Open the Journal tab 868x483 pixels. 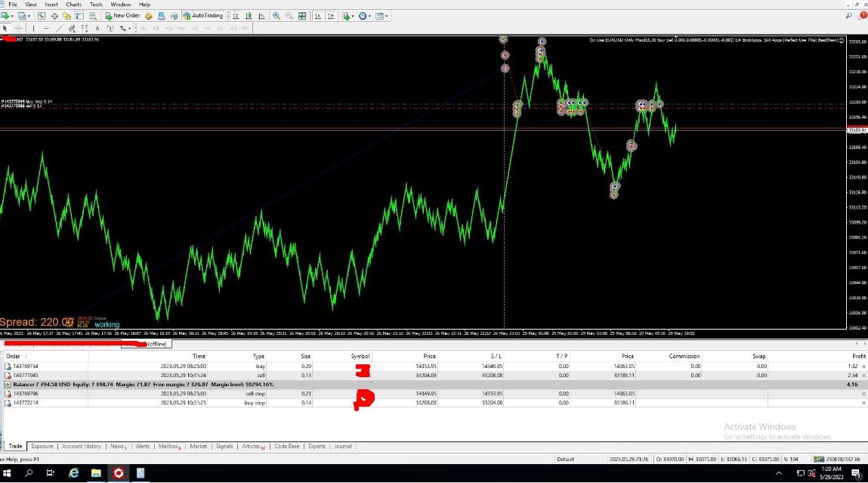(343, 447)
